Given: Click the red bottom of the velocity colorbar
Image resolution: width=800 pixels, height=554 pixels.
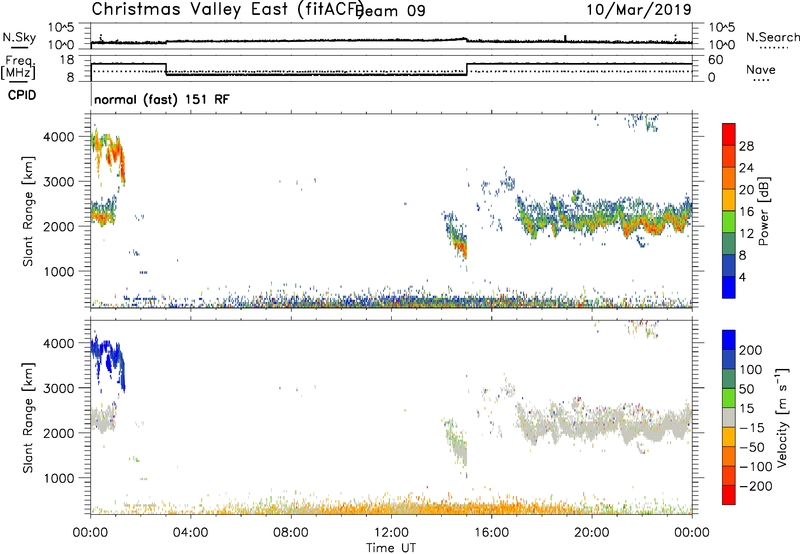Looking at the screenshot, I should coord(729,495).
